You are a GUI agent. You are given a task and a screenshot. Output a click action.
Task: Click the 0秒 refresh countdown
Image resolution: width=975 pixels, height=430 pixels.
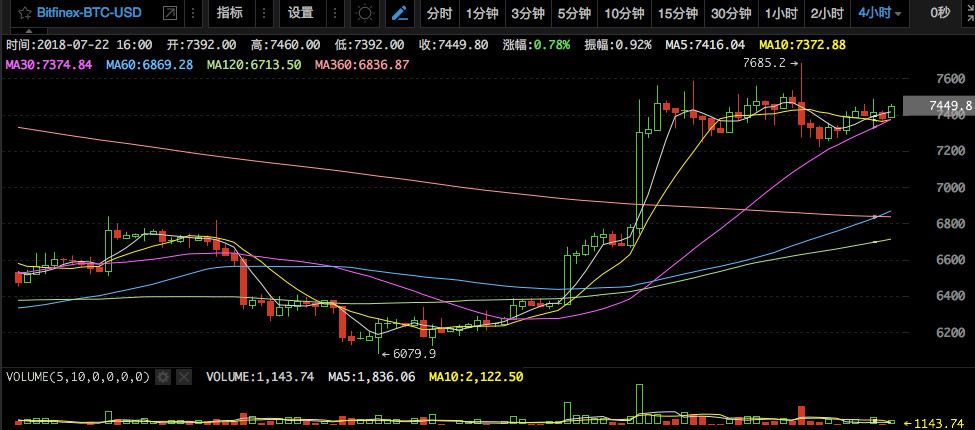coord(940,13)
